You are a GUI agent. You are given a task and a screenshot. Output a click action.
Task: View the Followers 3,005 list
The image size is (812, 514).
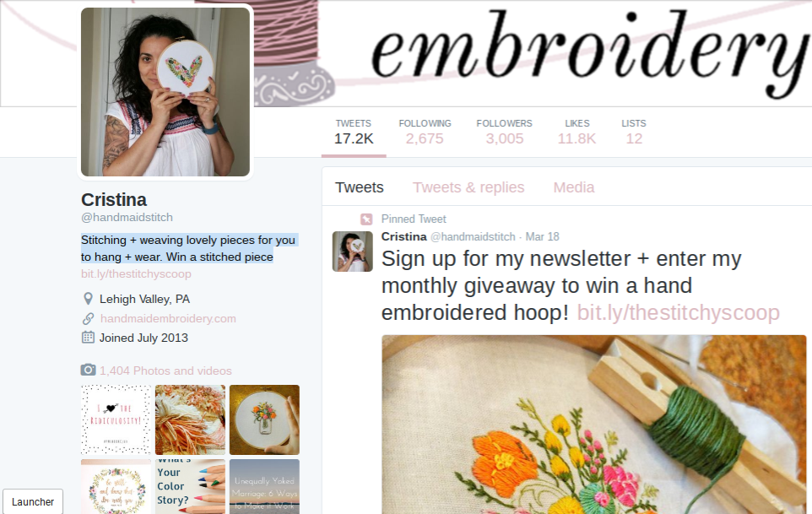pyautogui.click(x=505, y=133)
